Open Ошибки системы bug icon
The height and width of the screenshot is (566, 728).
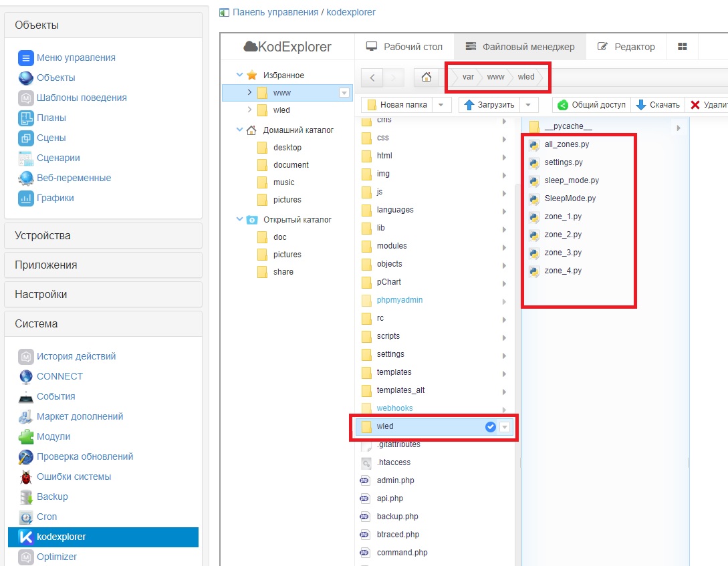26,476
